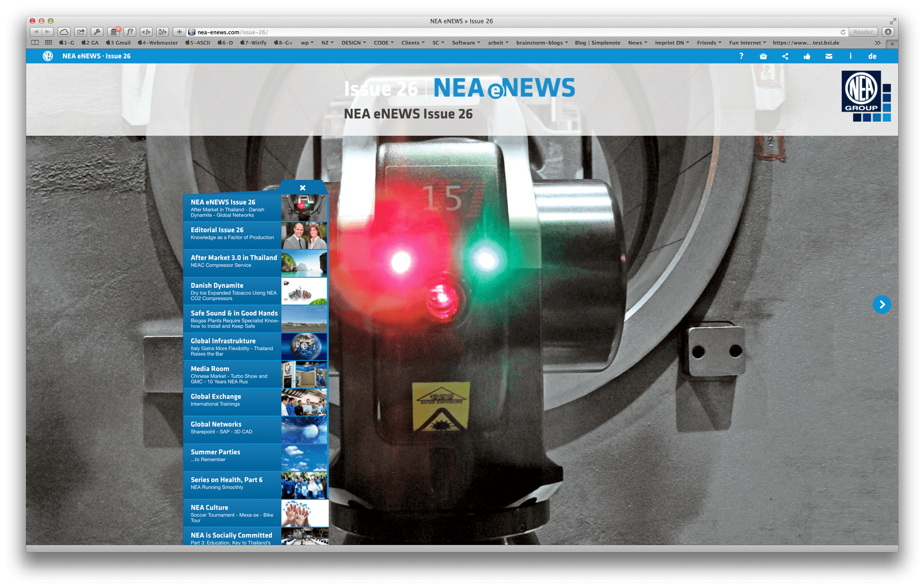
Task: Open 'Global Networks' article entry
Action: click(256, 430)
